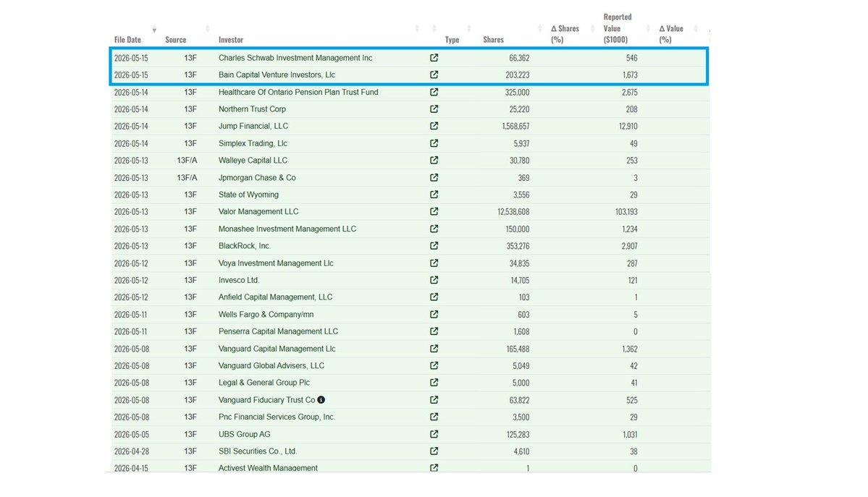The image size is (868, 497).
Task: Open UBS Group AG investor link
Action: (x=244, y=434)
